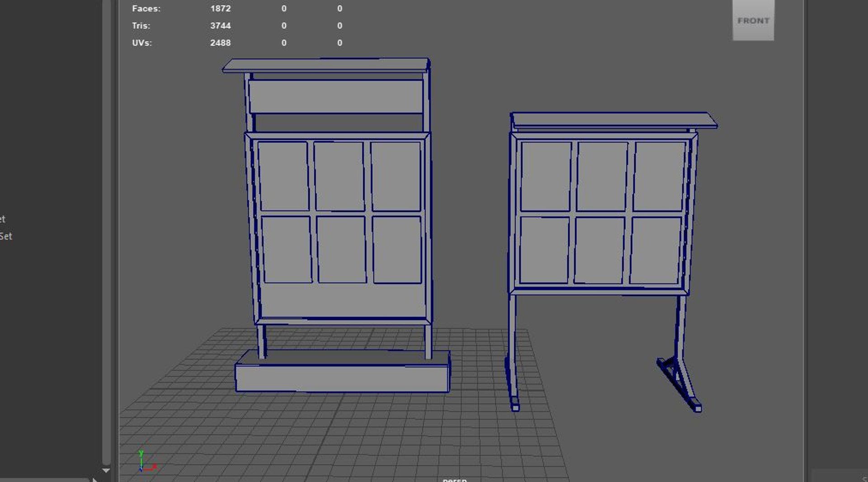The height and width of the screenshot is (482, 868).
Task: Click the left panel scroll-down arrow
Action: (x=106, y=471)
